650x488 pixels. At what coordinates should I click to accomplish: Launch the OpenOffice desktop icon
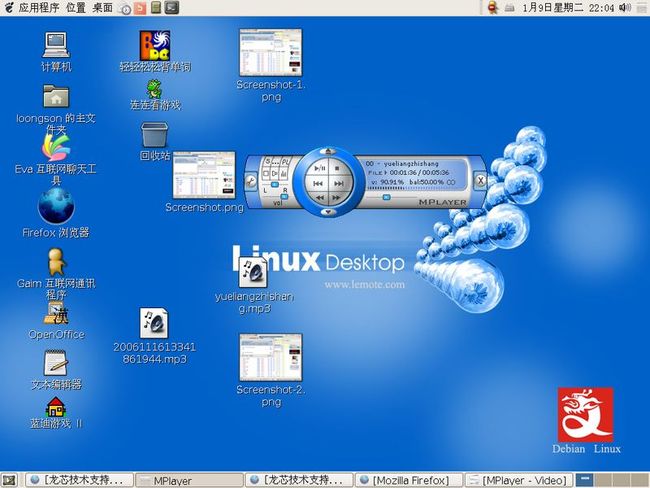[x=56, y=321]
